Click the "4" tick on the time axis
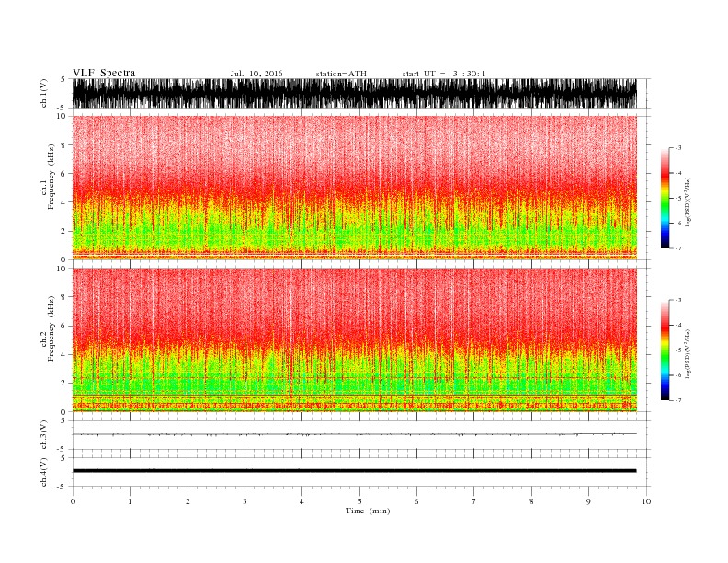Screen dimensions: 728x563 (301, 501)
